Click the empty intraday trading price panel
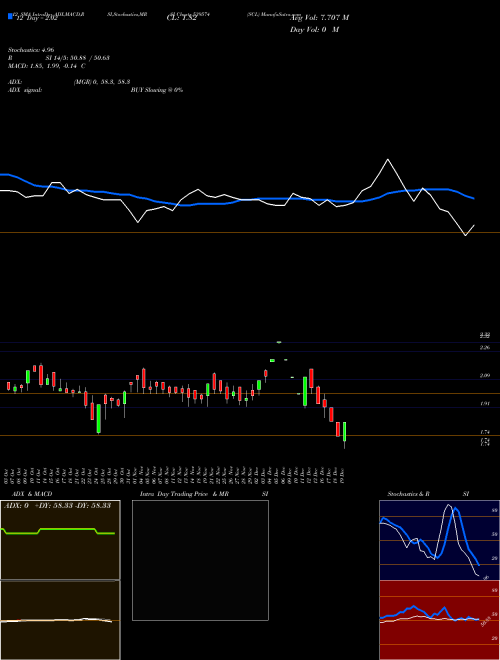This screenshot has width=500, height=660. click(x=200, y=560)
